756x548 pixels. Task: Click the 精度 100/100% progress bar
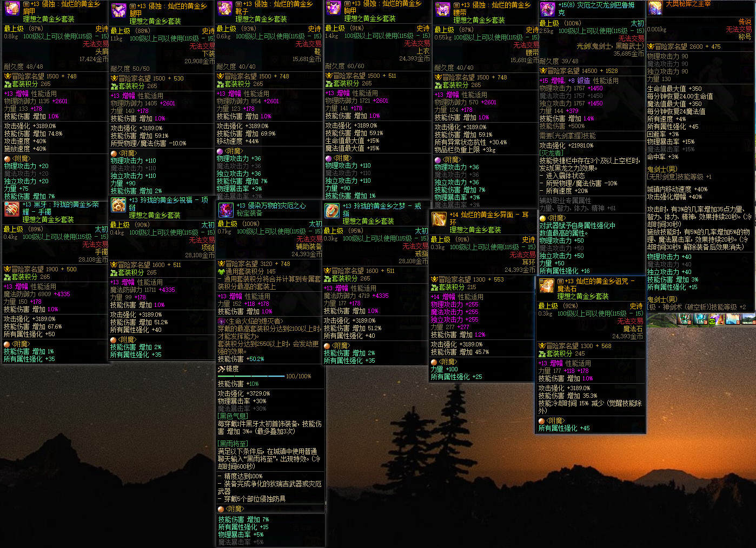(x=251, y=376)
